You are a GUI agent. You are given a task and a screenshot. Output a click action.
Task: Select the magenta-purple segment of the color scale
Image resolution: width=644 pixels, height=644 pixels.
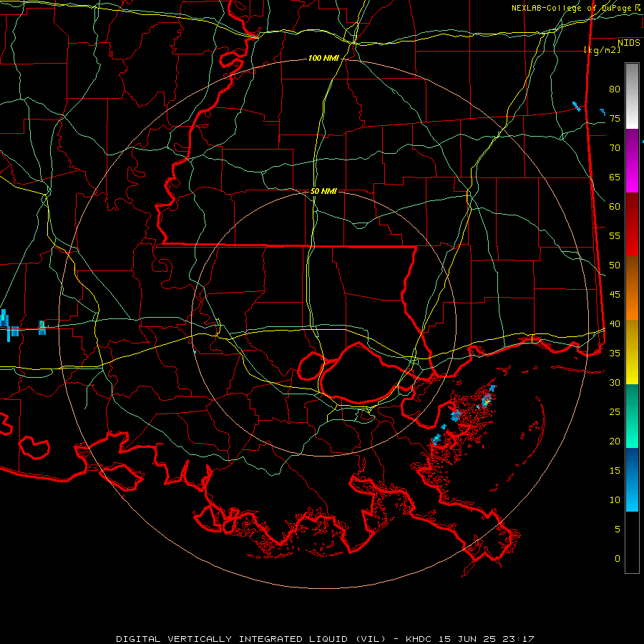(x=632, y=160)
